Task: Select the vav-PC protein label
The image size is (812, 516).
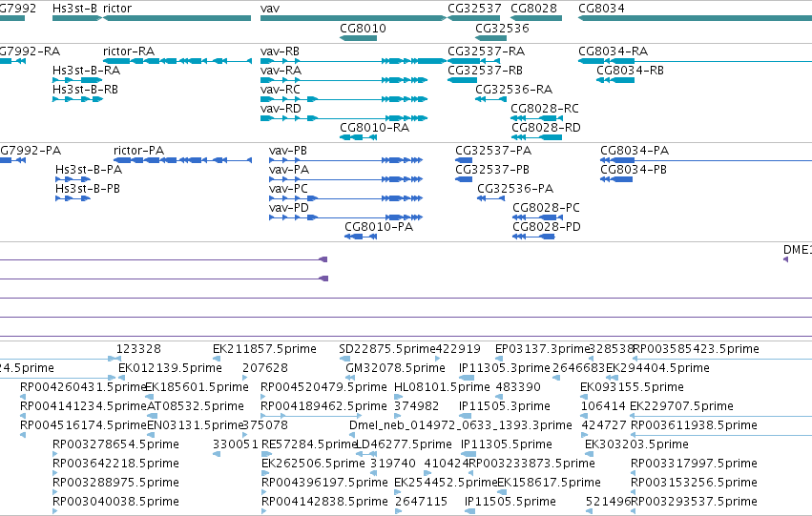Action: pyautogui.click(x=288, y=189)
